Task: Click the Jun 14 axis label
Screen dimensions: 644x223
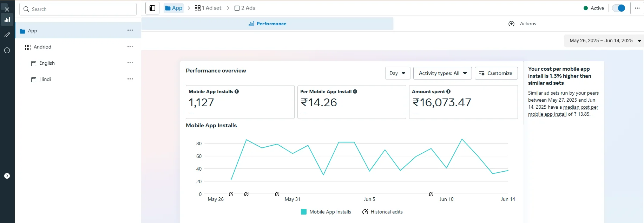Action: click(x=508, y=199)
